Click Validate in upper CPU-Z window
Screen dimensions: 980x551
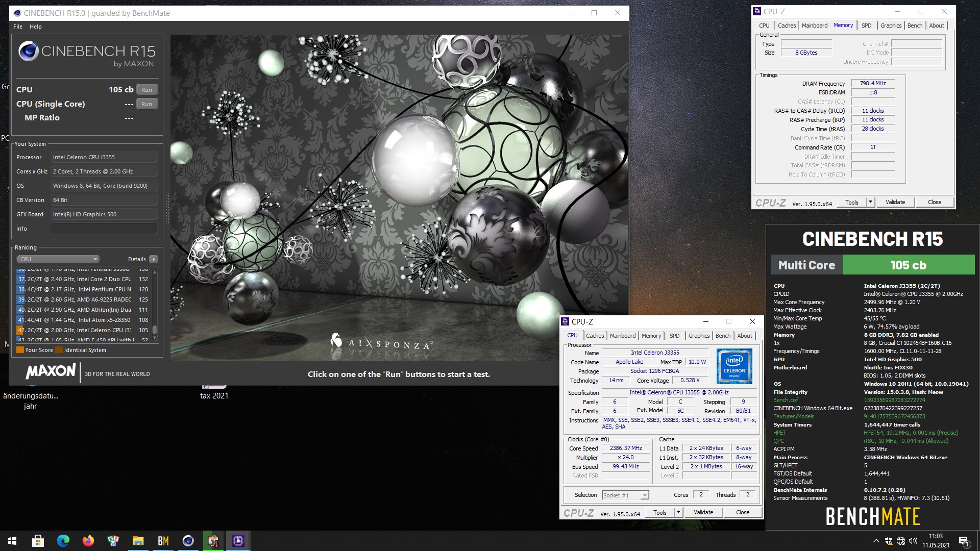(x=895, y=202)
